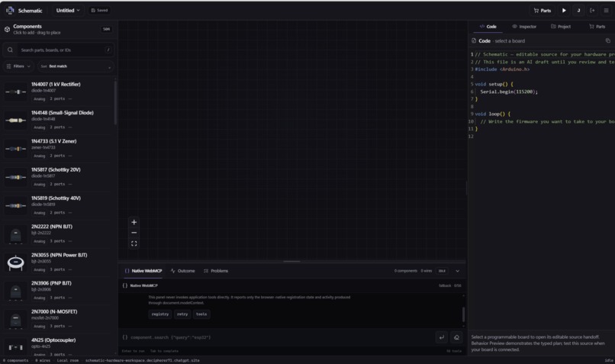The image size is (615, 364).
Task: Open the Sort Best match dropdown
Action: pyautogui.click(x=76, y=66)
